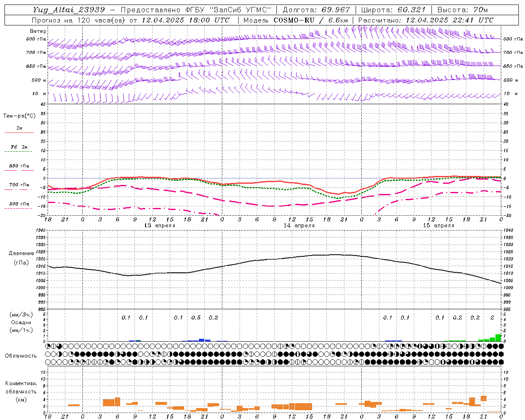Click the latitude value Широта: 60.321
The width and height of the screenshot is (525, 420).
[x=393, y=10]
